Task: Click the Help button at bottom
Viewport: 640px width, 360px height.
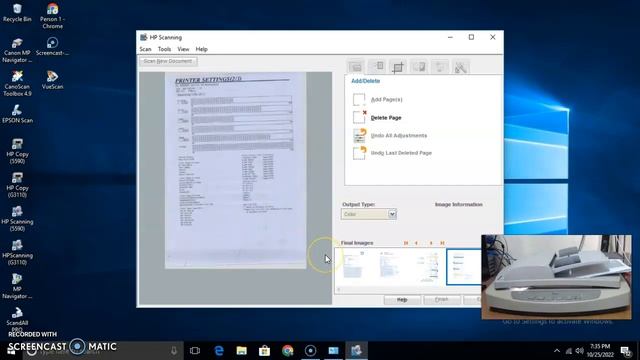Action: pyautogui.click(x=402, y=300)
